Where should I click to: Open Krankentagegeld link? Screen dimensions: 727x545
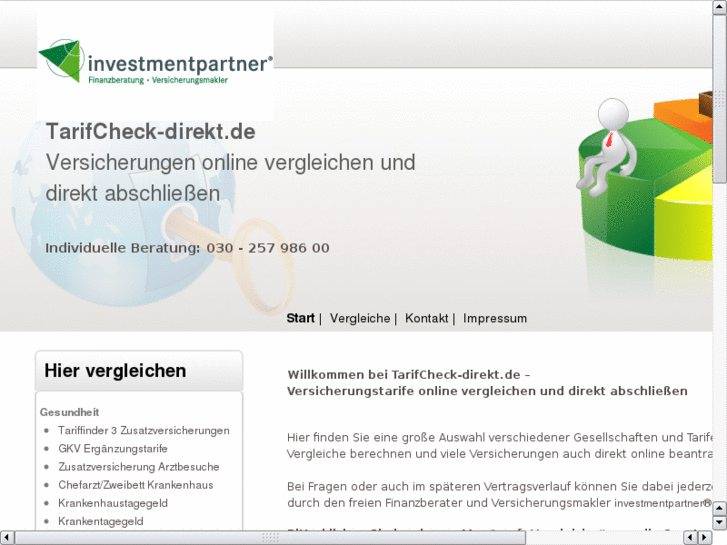pos(101,521)
